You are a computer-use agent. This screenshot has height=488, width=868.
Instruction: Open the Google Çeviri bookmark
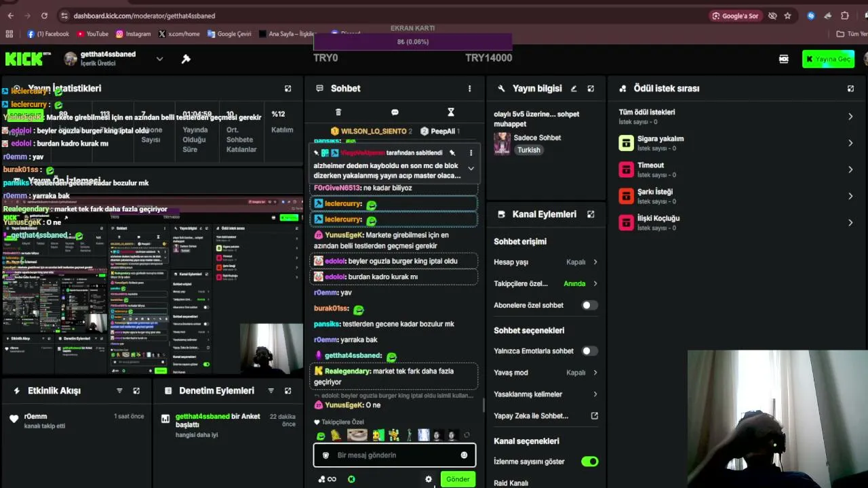[x=229, y=34]
